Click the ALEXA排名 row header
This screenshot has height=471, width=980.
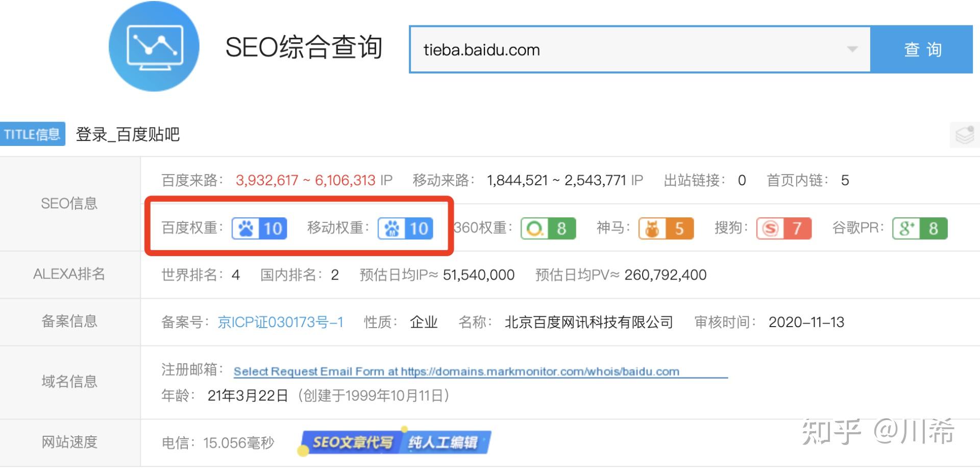point(69,275)
